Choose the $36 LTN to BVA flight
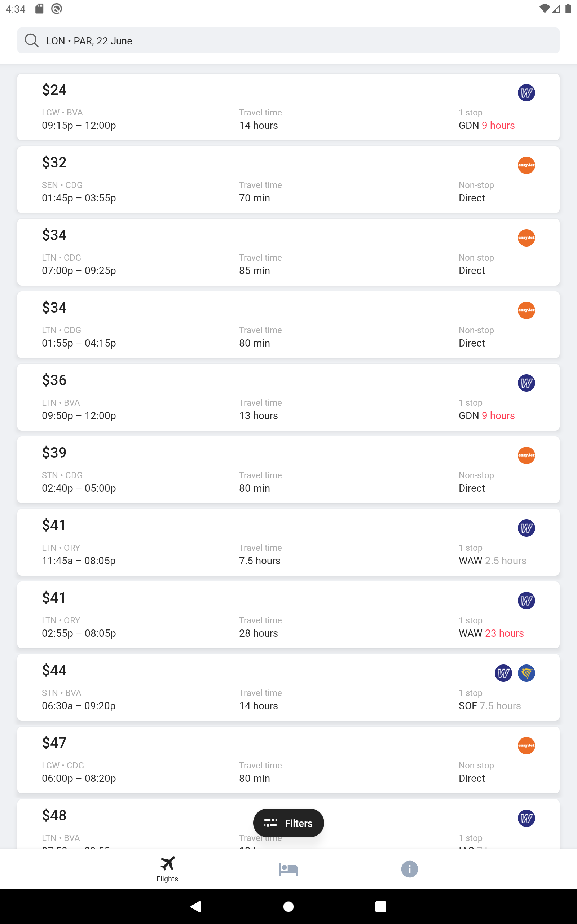 coord(288,397)
